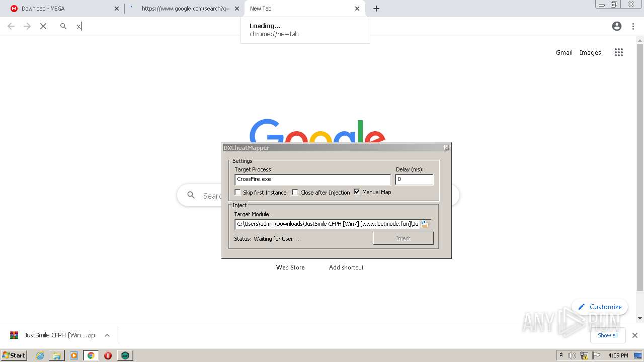Go back in Chrome
644x362 pixels.
11,26
